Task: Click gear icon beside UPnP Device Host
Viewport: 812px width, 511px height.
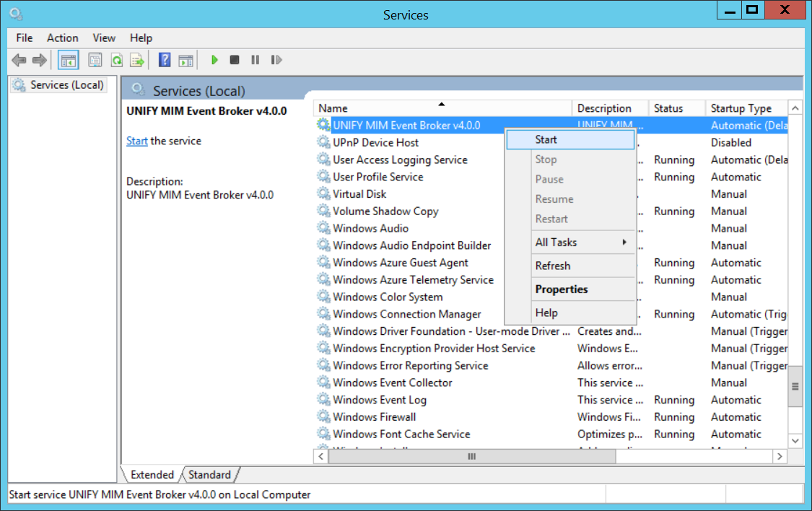Action: 323,142
